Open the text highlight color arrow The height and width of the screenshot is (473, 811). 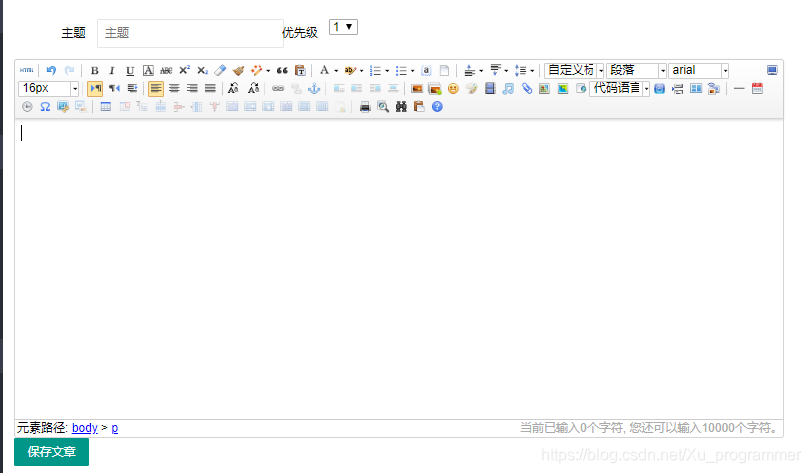coord(362,71)
